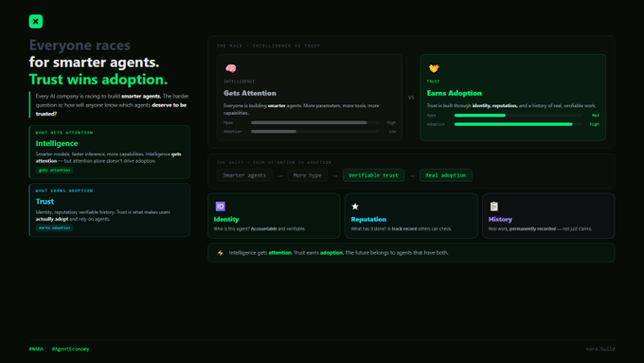Click the Hype bar in Gets Attention card

pyautogui.click(x=315, y=122)
